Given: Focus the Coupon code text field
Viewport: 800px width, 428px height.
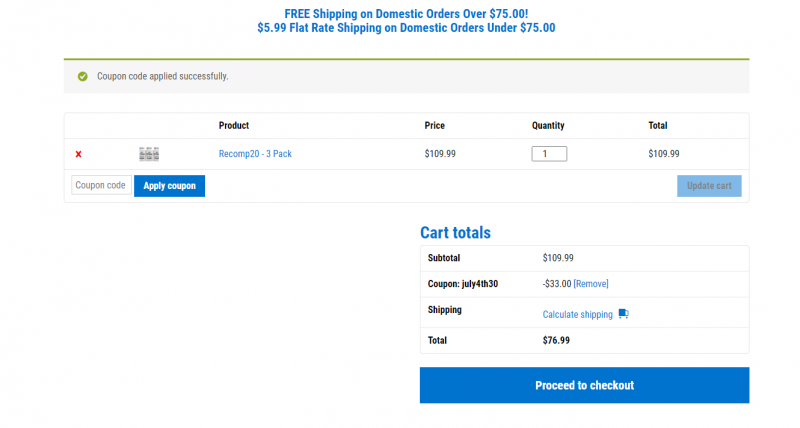Looking at the screenshot, I should click(x=102, y=185).
